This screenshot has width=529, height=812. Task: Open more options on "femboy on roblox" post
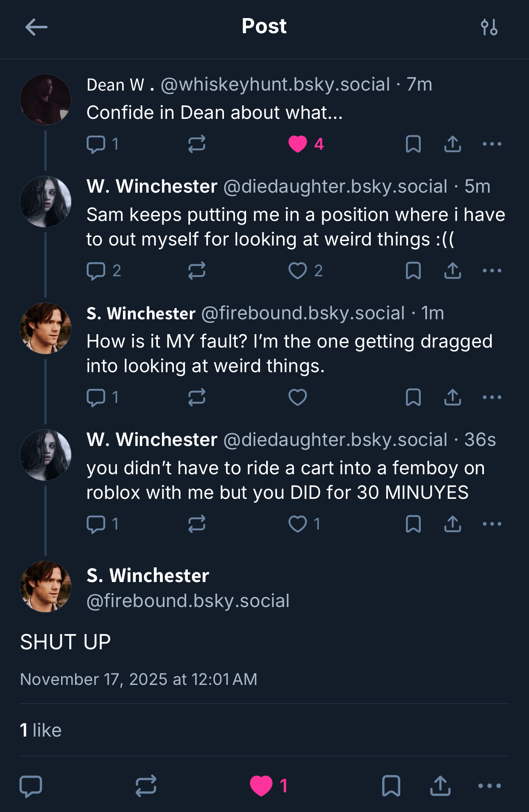coord(492,524)
